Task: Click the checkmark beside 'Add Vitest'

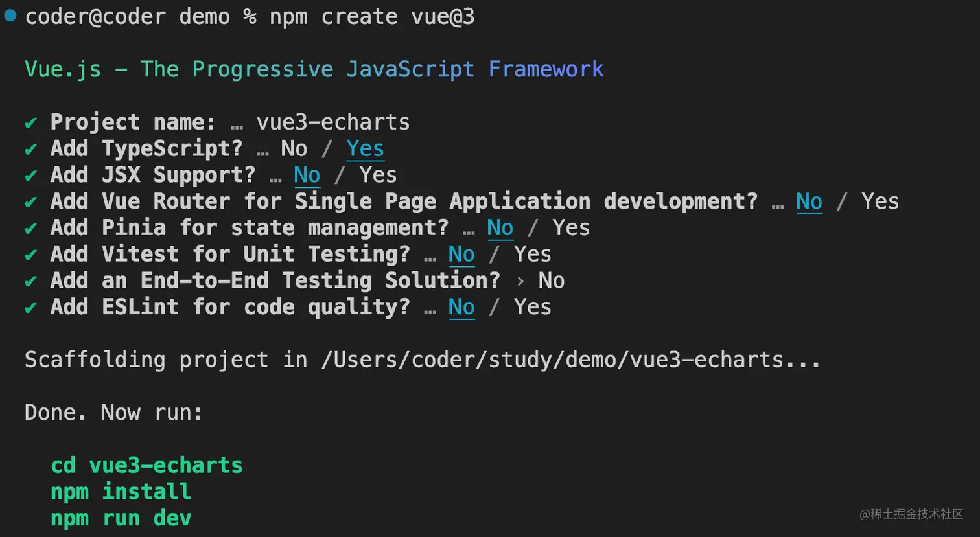Action: (30, 255)
